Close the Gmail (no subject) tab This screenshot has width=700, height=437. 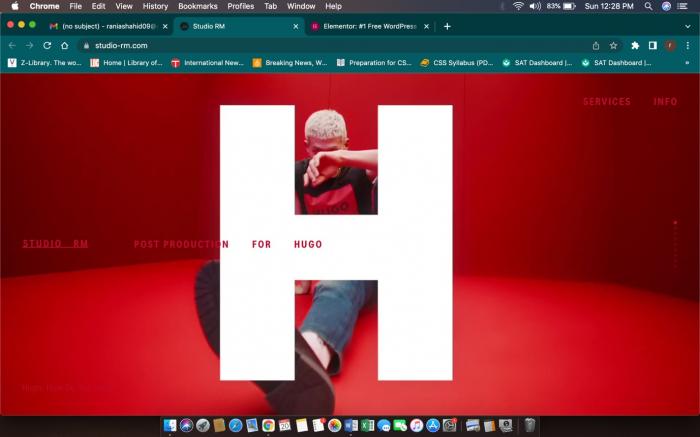pos(165,26)
